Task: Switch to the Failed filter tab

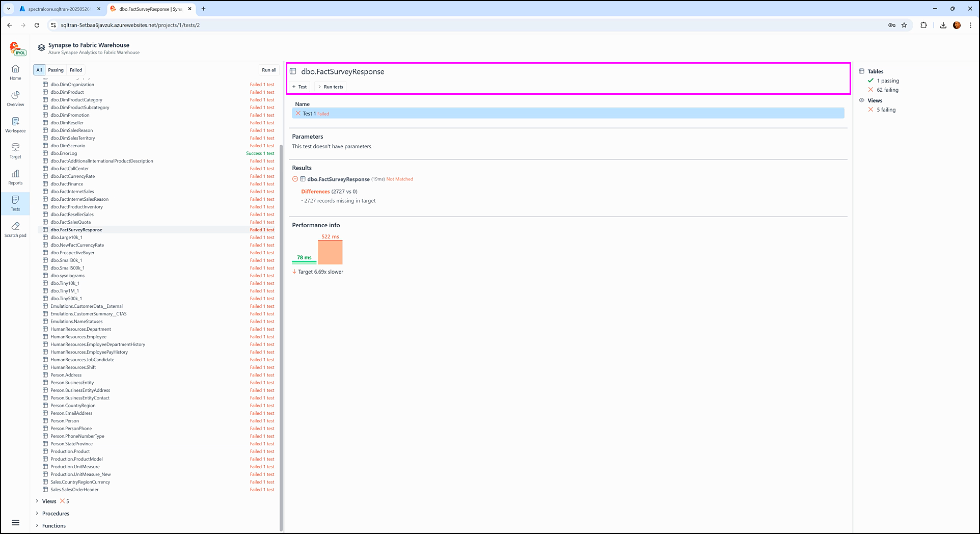Action: coord(76,70)
